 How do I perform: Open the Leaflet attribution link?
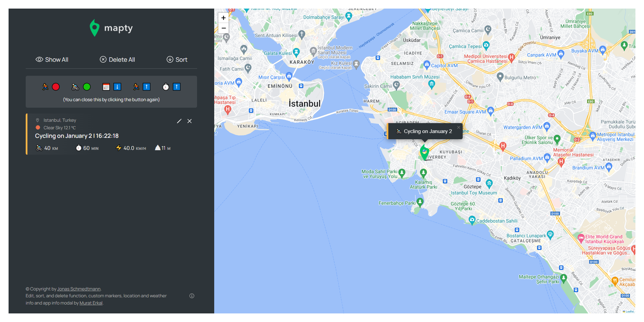[630, 311]
